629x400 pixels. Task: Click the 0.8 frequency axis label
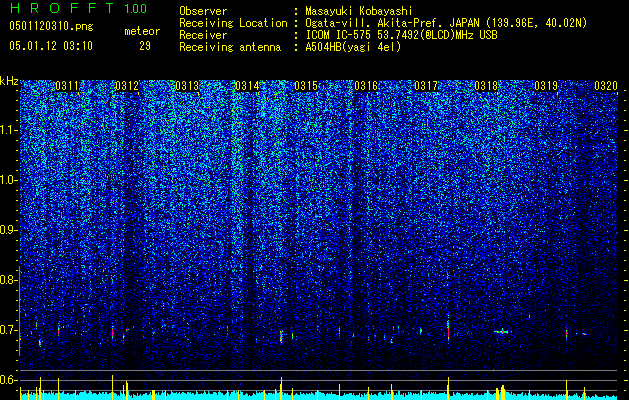click(x=7, y=280)
